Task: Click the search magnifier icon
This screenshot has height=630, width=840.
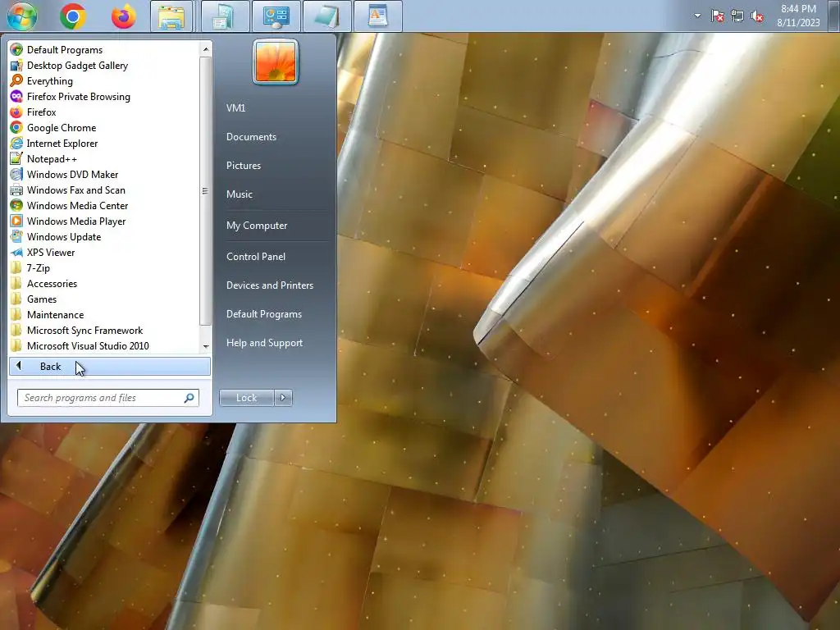Action: [x=189, y=398]
